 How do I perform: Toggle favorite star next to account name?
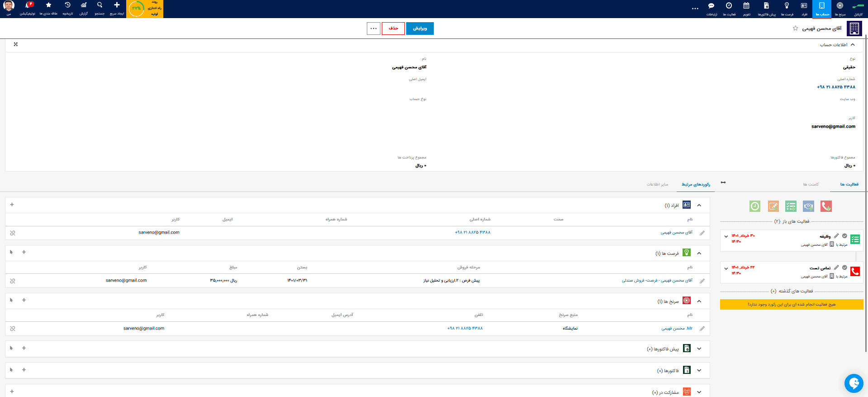795,28
